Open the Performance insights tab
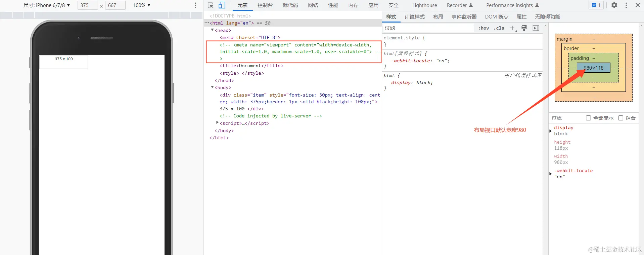The height and width of the screenshot is (255, 644). [x=512, y=5]
